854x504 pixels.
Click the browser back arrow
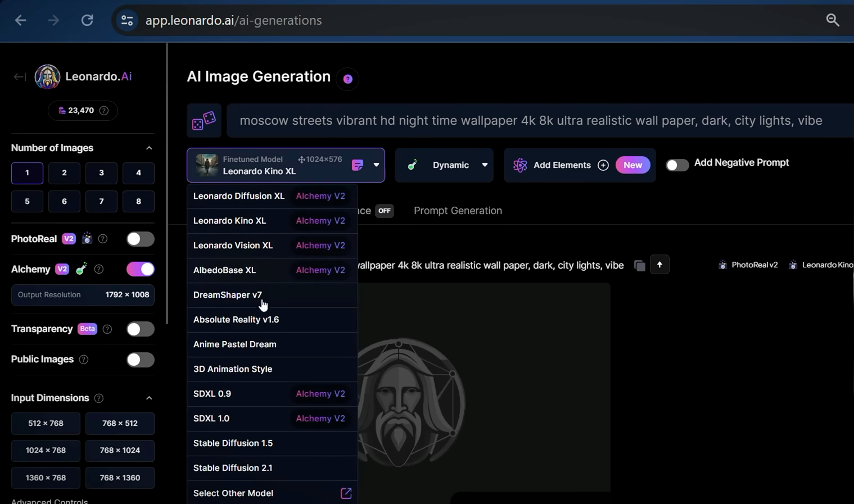tap(21, 20)
